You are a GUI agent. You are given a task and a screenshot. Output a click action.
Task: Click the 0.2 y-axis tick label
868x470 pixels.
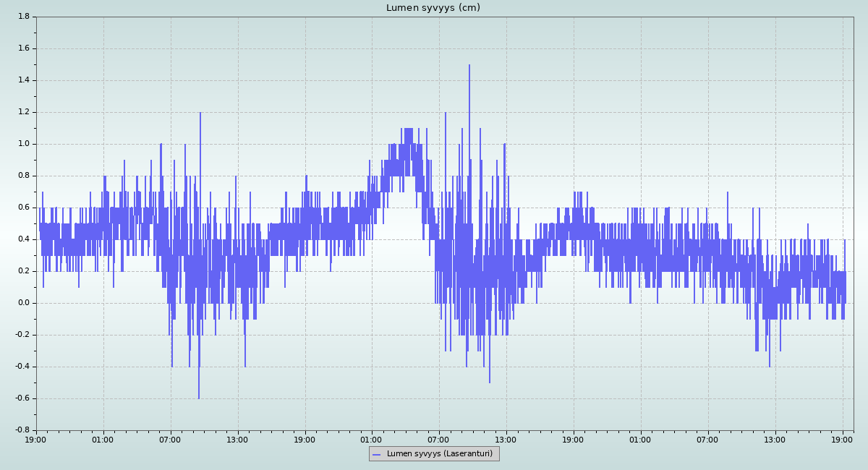coord(23,271)
